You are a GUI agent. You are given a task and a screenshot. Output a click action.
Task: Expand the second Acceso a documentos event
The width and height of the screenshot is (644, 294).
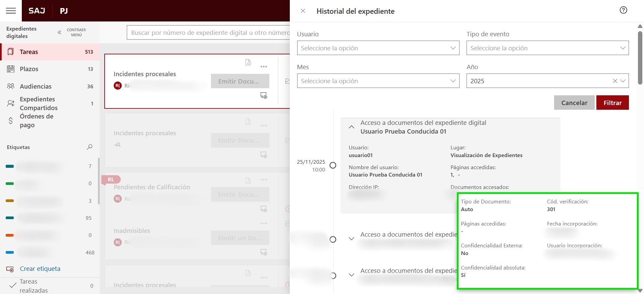(351, 239)
